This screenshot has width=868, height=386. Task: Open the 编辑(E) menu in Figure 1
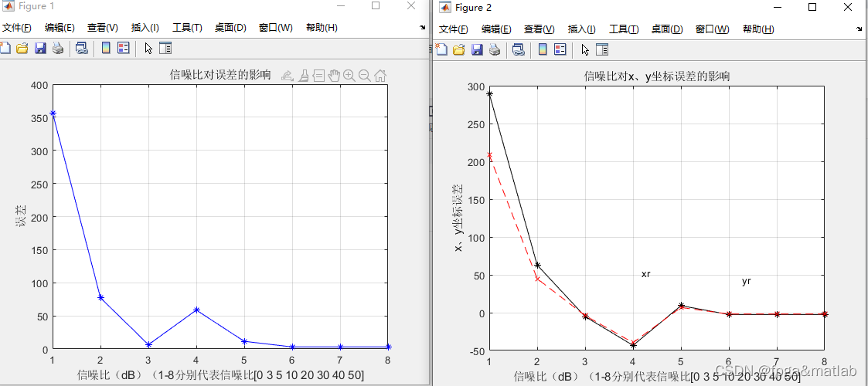click(60, 28)
